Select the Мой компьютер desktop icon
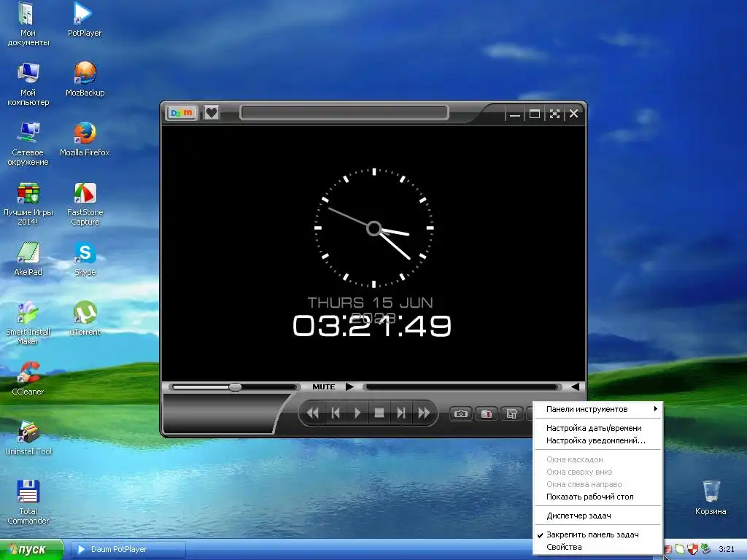This screenshot has height=560, width=747. (x=28, y=84)
